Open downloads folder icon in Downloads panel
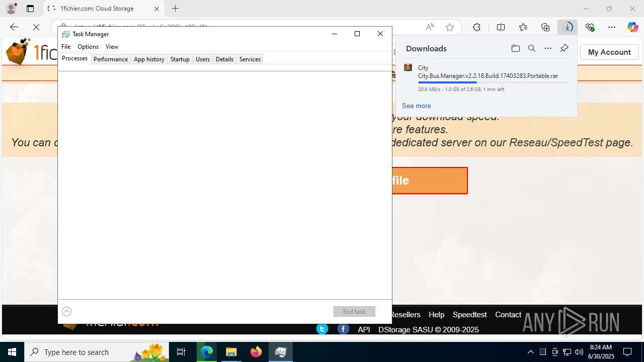The image size is (644, 362). pos(515,48)
